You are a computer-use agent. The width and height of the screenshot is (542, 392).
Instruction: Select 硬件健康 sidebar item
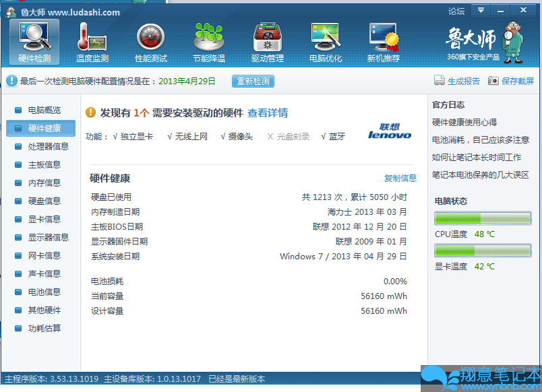tap(41, 129)
